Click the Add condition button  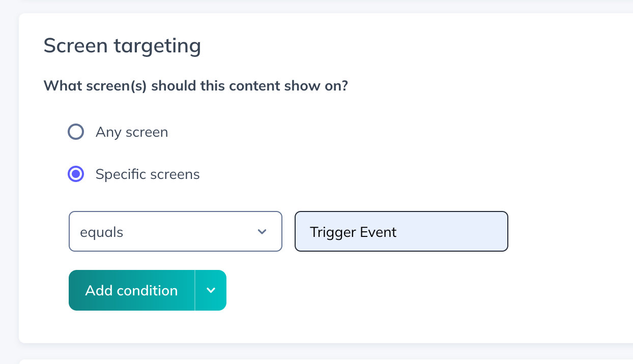131,290
